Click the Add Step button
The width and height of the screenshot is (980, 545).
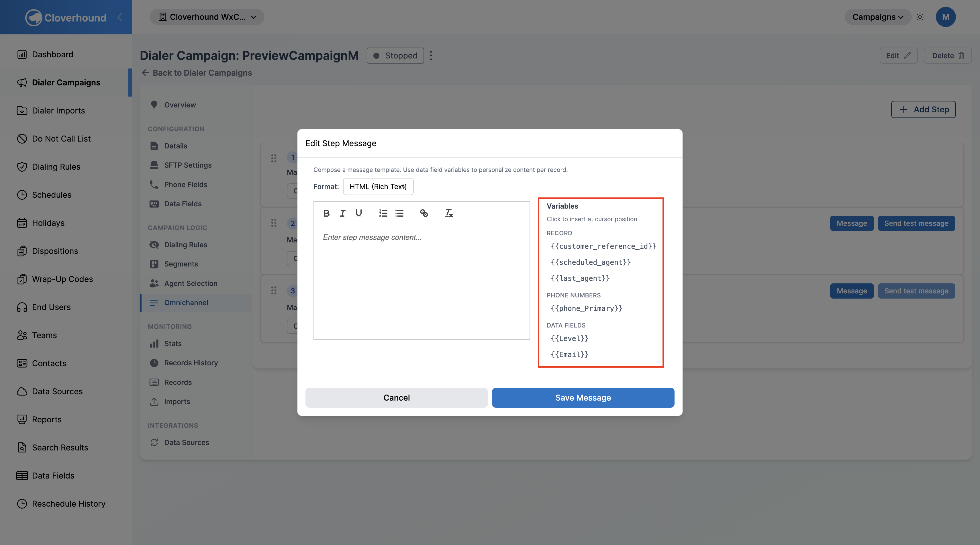click(x=923, y=109)
